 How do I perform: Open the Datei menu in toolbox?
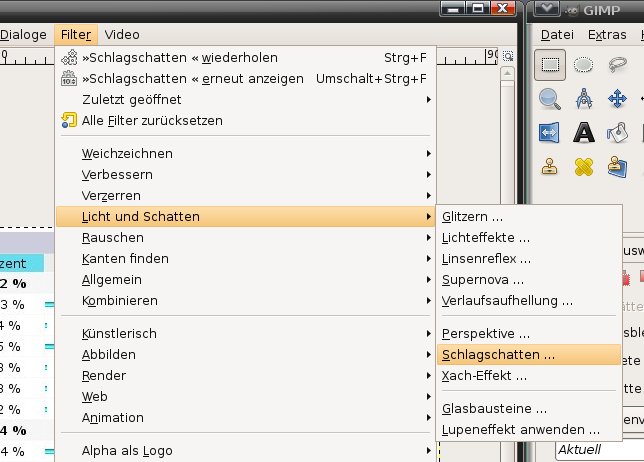(558, 35)
